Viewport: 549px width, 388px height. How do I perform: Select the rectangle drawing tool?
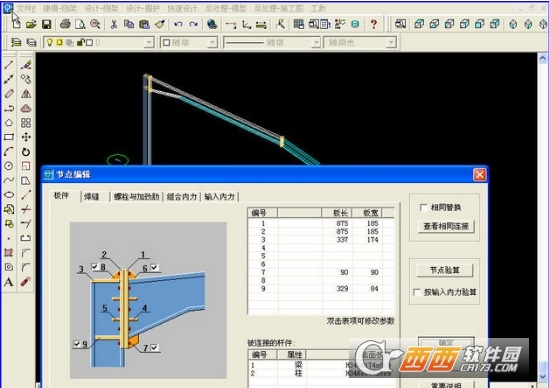point(9,137)
